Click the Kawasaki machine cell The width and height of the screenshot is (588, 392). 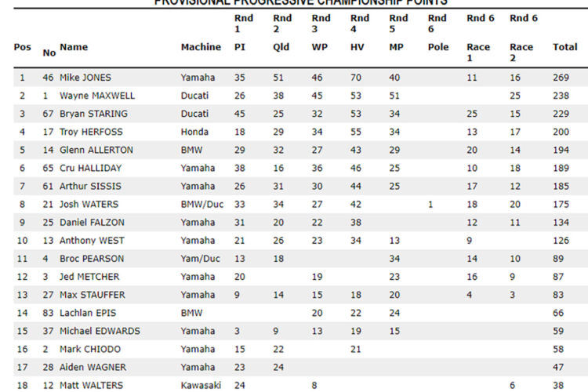pos(201,385)
